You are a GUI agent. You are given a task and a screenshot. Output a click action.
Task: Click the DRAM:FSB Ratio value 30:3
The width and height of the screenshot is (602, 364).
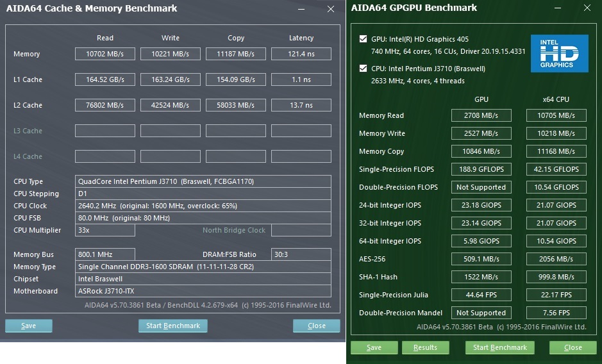(x=301, y=254)
